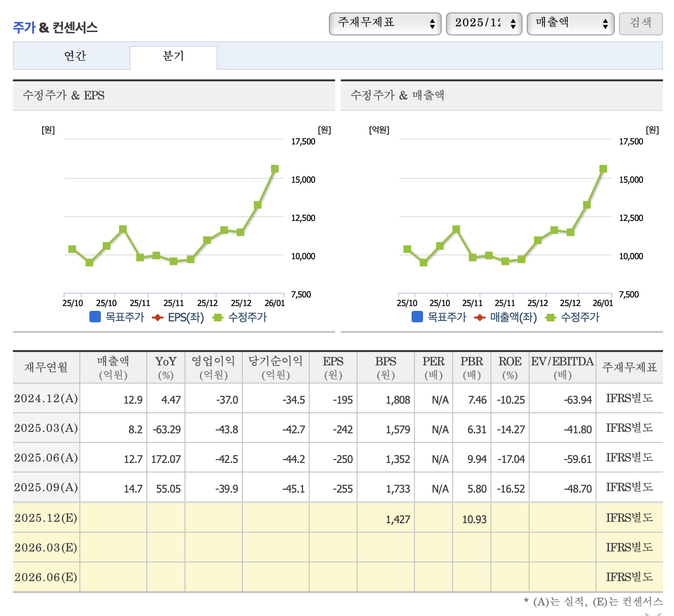Click 재무연월 column header
674x616 pixels.
[46, 367]
